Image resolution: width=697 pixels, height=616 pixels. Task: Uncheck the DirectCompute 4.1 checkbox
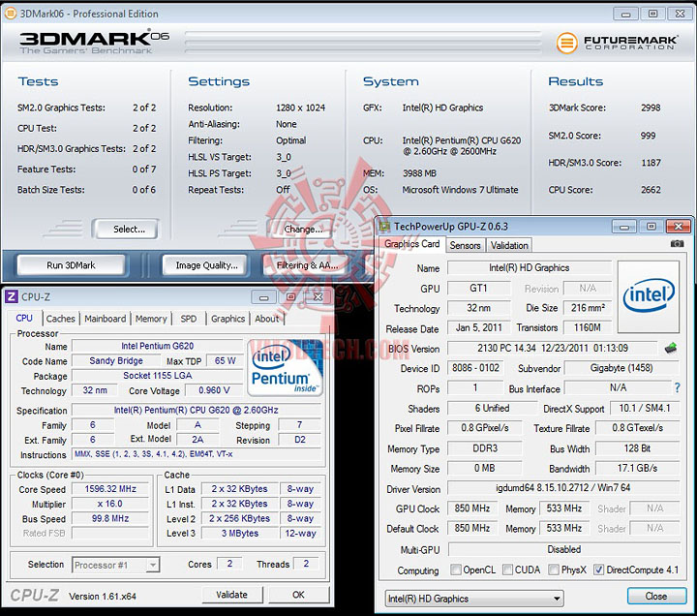tap(599, 570)
